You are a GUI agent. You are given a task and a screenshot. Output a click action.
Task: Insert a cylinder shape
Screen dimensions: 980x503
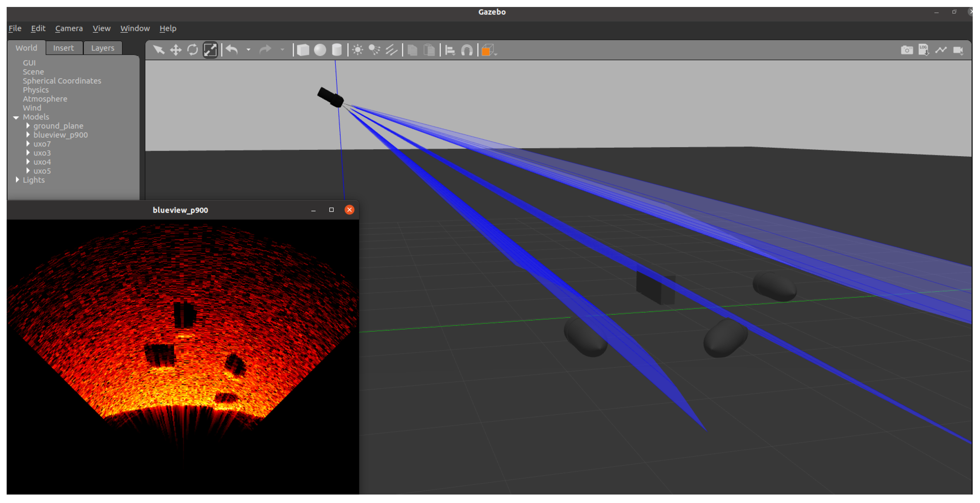point(337,50)
